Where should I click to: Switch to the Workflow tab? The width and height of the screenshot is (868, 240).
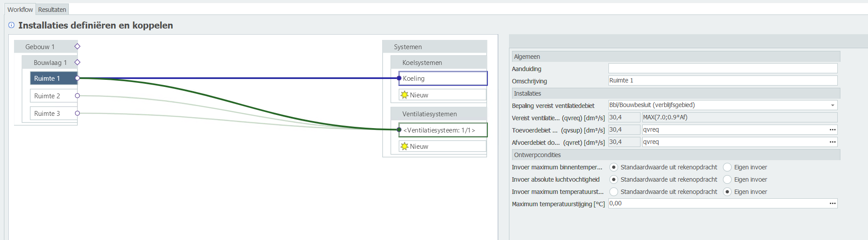[20, 9]
